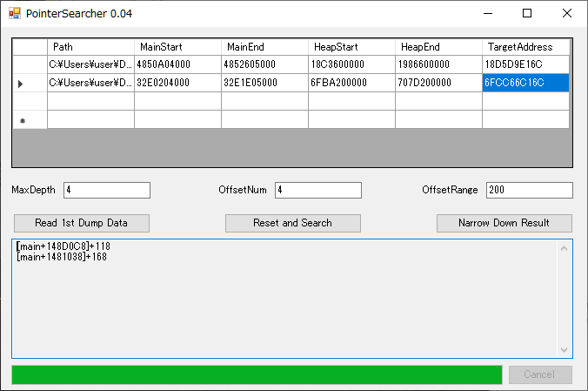Select MainStart cell 32E0204000
588x391 pixels.
[x=177, y=83]
